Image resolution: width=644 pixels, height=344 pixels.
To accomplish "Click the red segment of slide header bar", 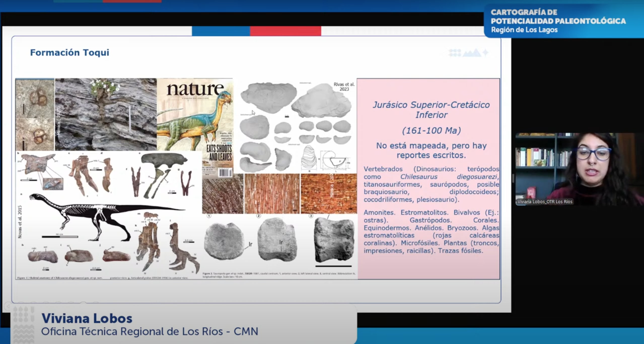I will (285, 31).
